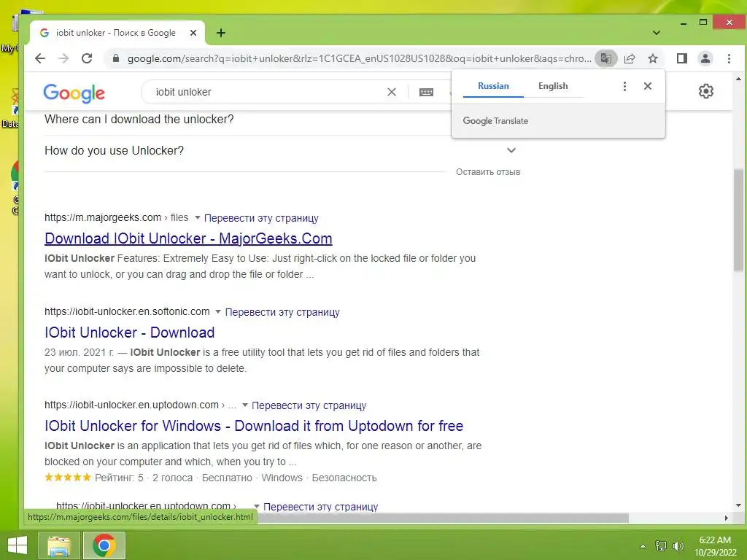Open IObit Unlocker for Windows Uptodown result
The width and height of the screenshot is (747, 560).
[x=254, y=426]
